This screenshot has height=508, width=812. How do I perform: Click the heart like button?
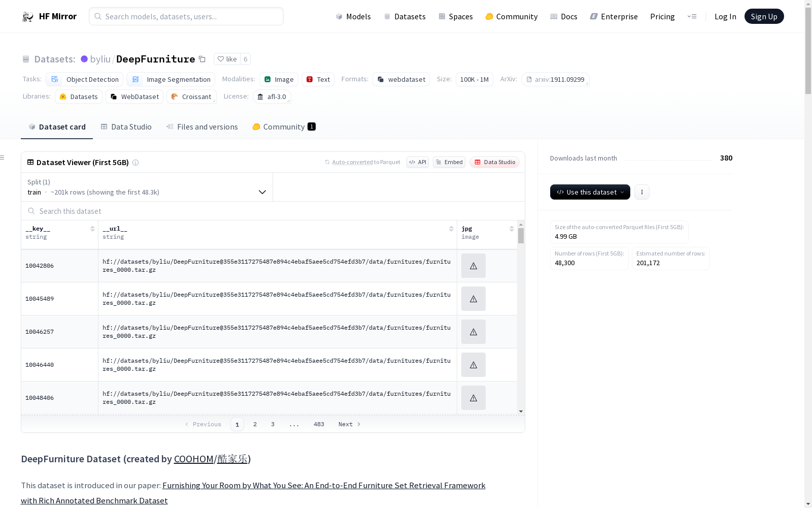point(227,59)
